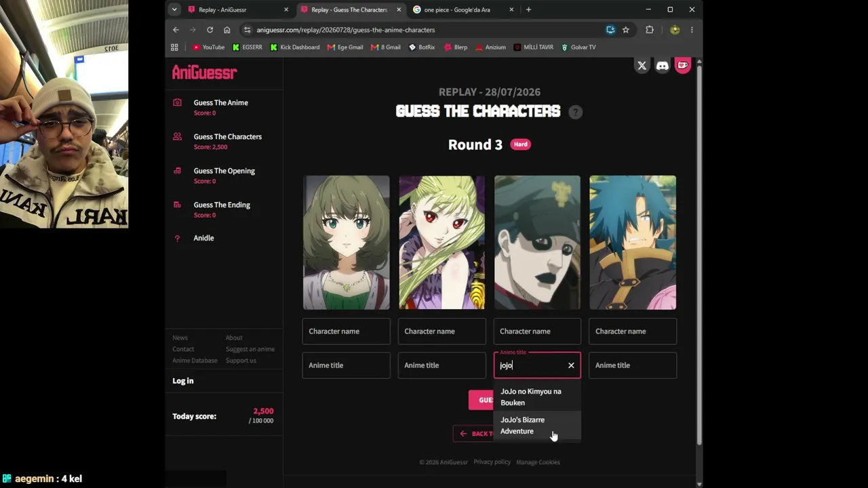The image size is (868, 488).
Task: Click the music note icon for Guess The Opening
Action: click(177, 171)
